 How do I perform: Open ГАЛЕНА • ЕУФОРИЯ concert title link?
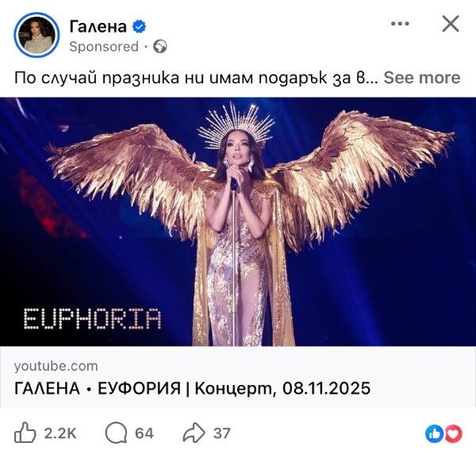pyautogui.click(x=192, y=388)
